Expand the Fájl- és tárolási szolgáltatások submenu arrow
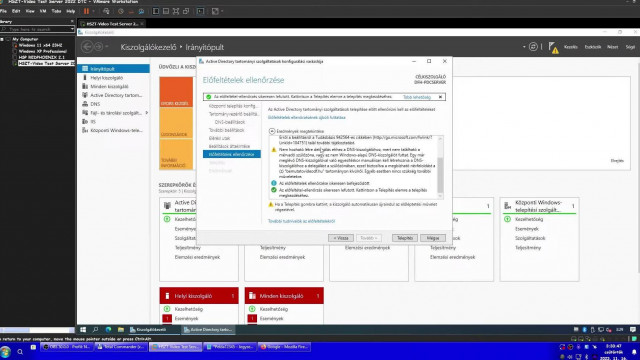 pyautogui.click(x=147, y=113)
